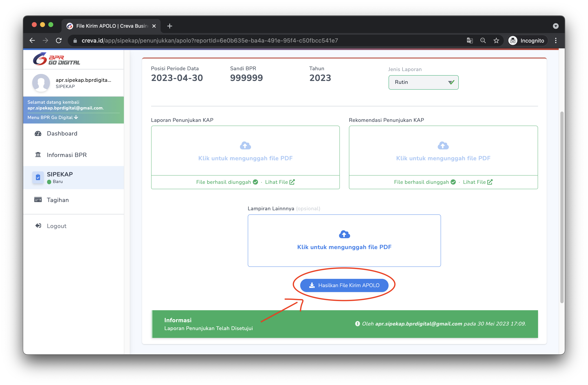This screenshot has height=385, width=588.
Task: Click the zoom magnifier icon in address bar
Action: click(x=483, y=40)
